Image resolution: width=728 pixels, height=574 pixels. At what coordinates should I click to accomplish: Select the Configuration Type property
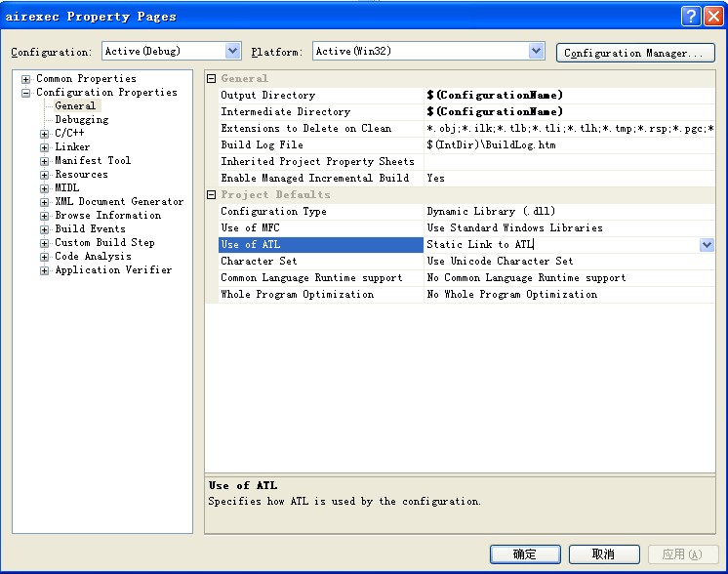(321, 211)
